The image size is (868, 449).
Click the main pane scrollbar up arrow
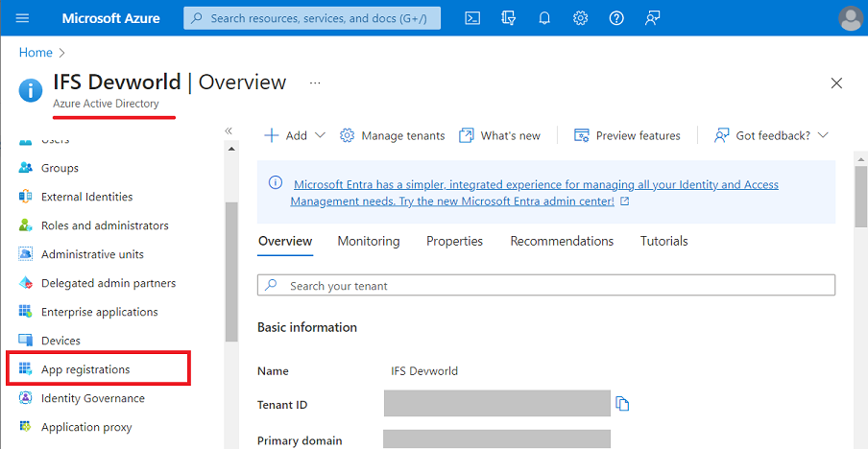tap(861, 158)
